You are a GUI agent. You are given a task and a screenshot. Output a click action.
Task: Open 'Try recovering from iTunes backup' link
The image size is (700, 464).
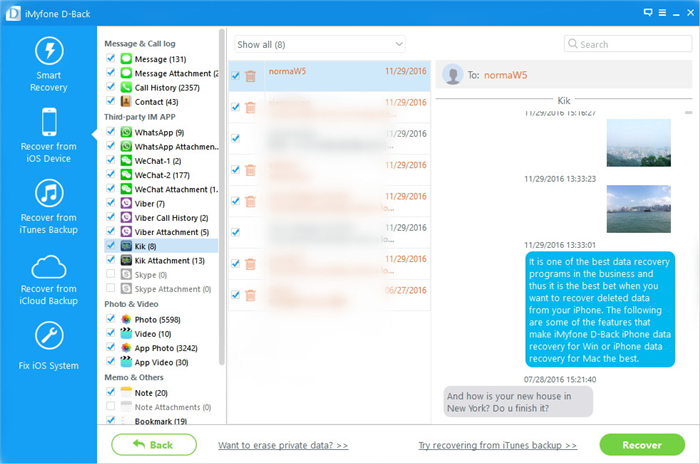click(x=497, y=445)
